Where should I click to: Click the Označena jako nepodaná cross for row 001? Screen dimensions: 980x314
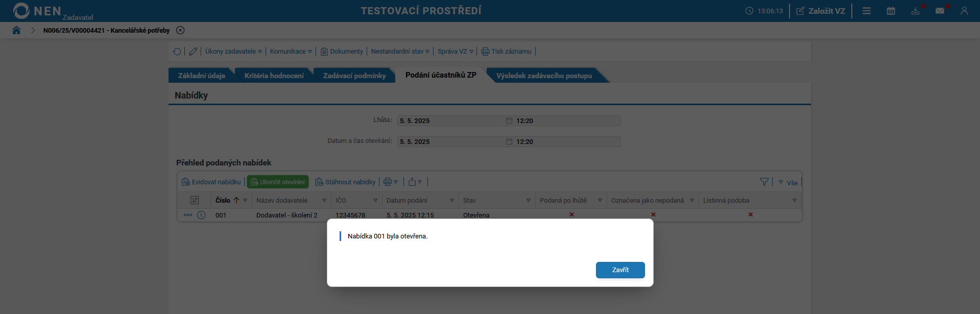653,214
